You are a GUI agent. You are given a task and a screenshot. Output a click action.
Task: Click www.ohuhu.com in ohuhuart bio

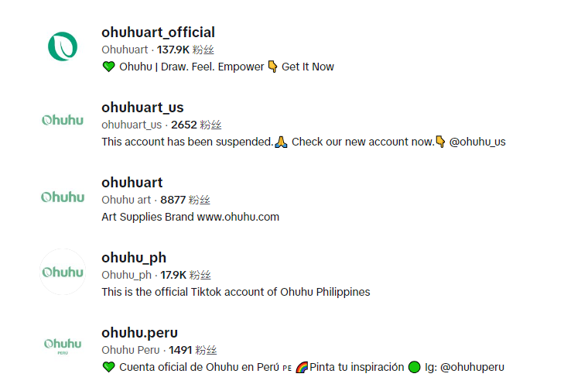point(238,217)
